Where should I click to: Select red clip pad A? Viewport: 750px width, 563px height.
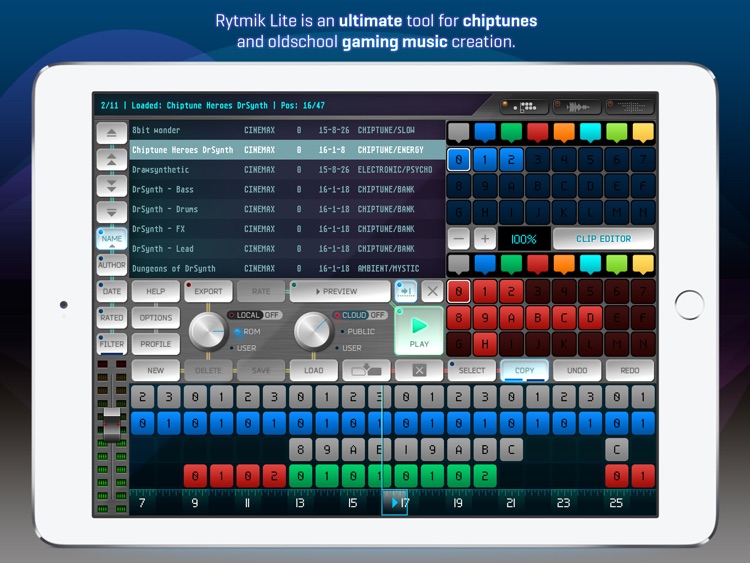click(x=511, y=317)
